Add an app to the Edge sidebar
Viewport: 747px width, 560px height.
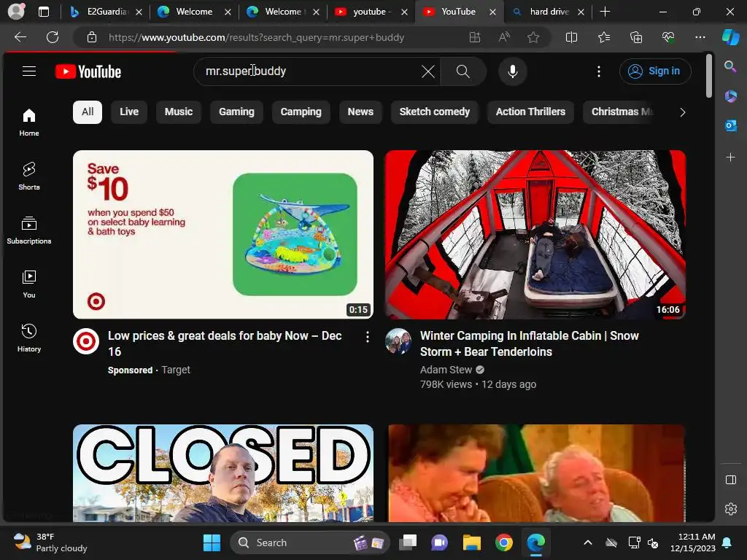(730, 157)
